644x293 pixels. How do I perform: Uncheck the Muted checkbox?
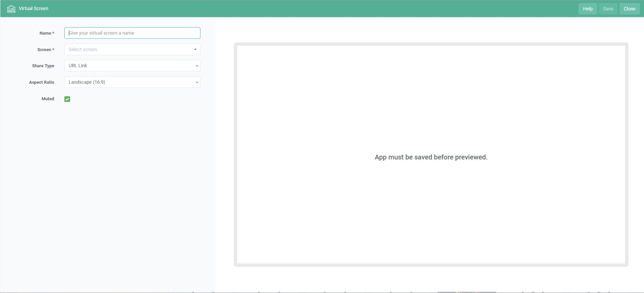[67, 99]
